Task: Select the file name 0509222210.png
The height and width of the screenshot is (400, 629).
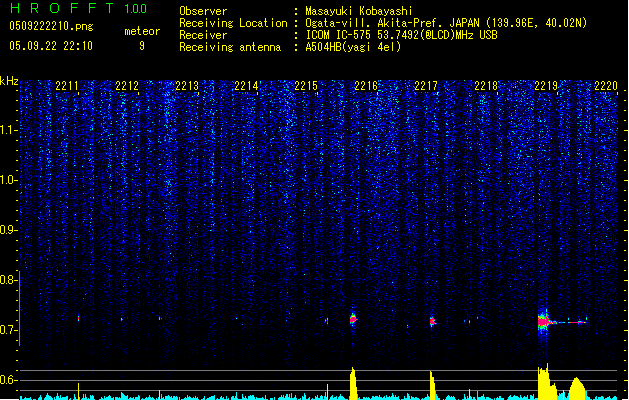Action: click(x=51, y=26)
